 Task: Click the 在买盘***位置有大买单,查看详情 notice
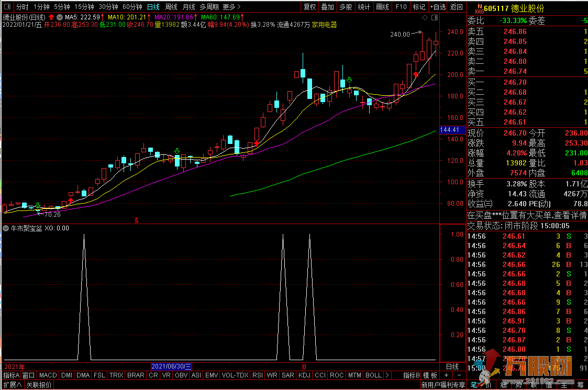(527, 215)
